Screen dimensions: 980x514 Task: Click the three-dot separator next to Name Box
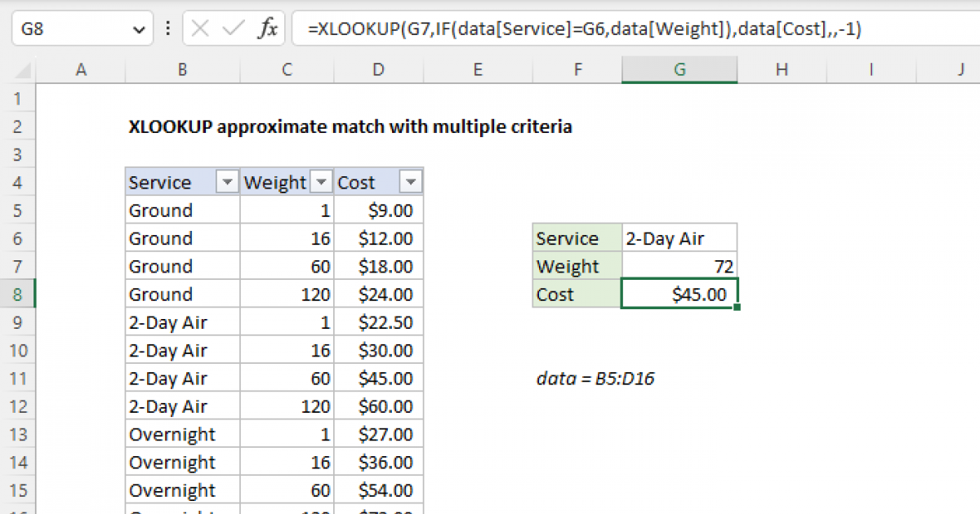pos(167,28)
